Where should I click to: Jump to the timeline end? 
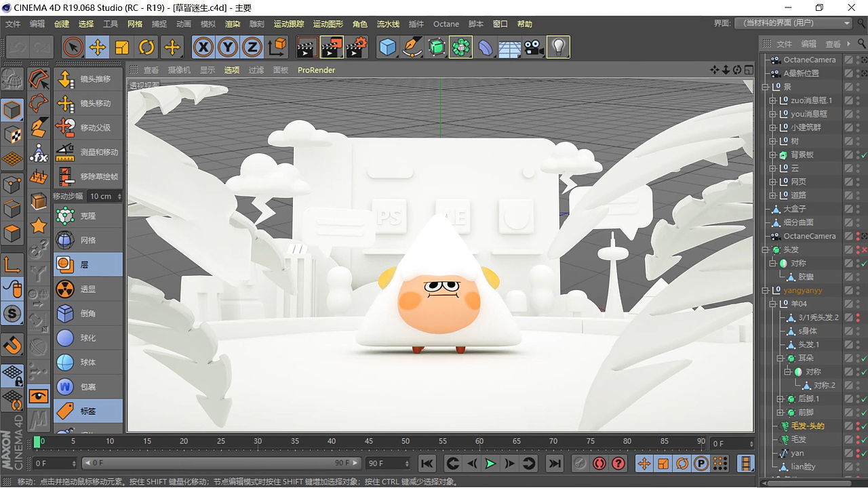[555, 464]
